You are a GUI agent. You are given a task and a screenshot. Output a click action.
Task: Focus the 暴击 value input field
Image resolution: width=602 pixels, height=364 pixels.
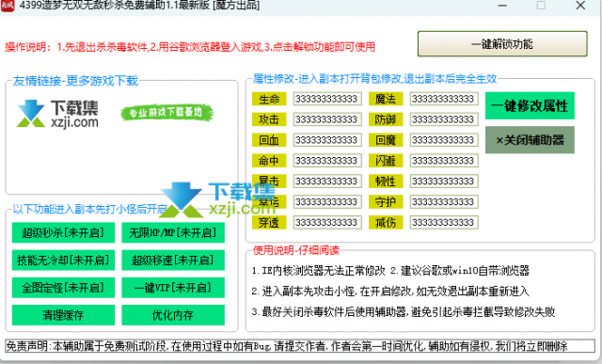tap(327, 181)
